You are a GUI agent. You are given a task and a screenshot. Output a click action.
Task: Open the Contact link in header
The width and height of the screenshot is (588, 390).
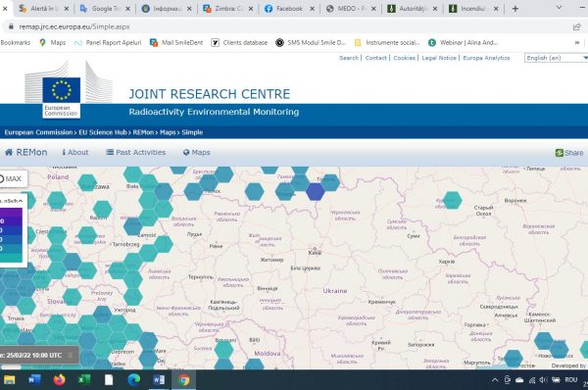[x=375, y=58]
